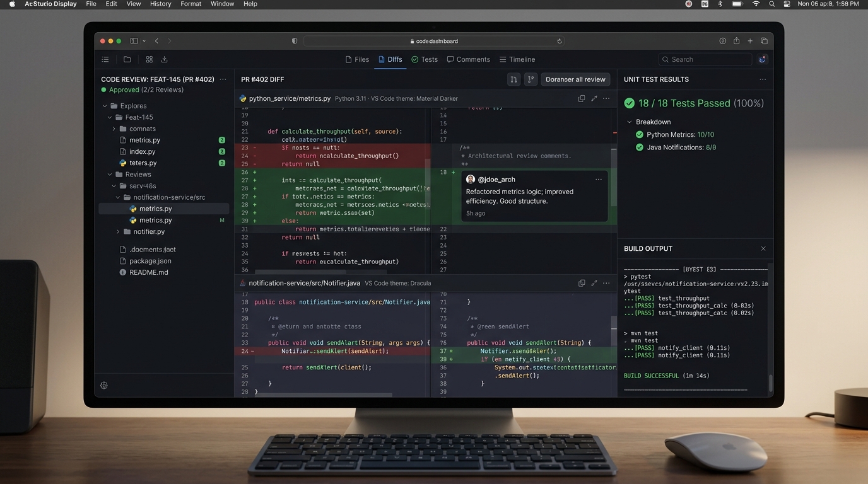Collapse the Feat-145 folder
Screen dimensions: 868x484
(x=110, y=117)
